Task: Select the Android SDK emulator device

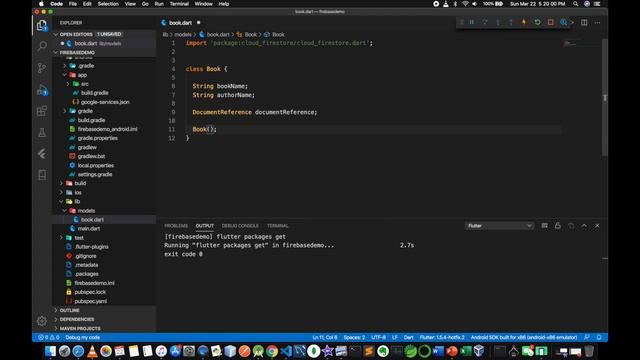Action: pyautogui.click(x=524, y=338)
